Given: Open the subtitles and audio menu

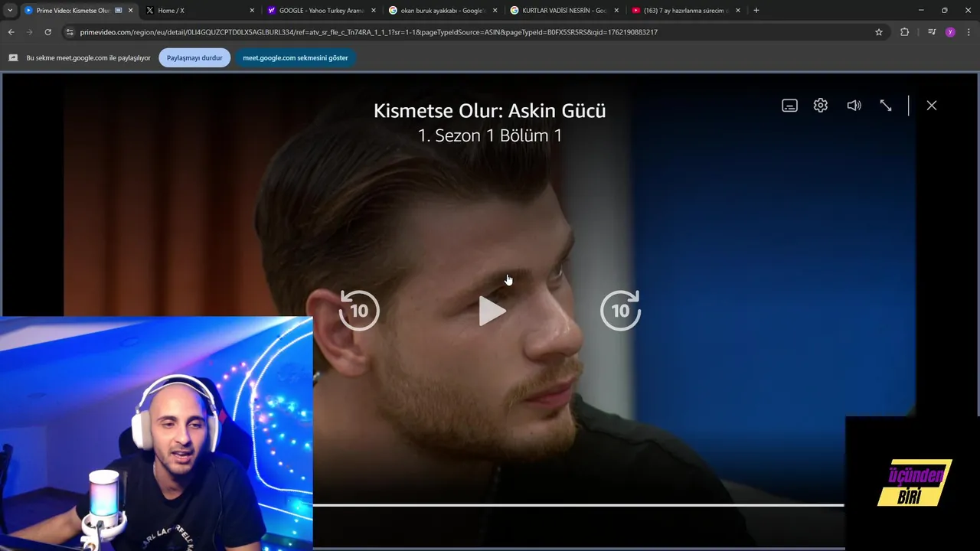Looking at the screenshot, I should (x=789, y=106).
